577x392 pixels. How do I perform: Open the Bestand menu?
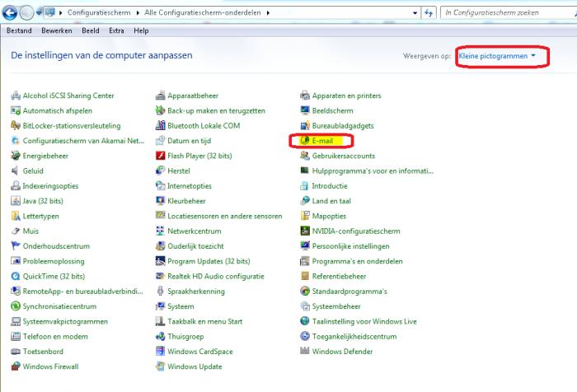tap(19, 31)
